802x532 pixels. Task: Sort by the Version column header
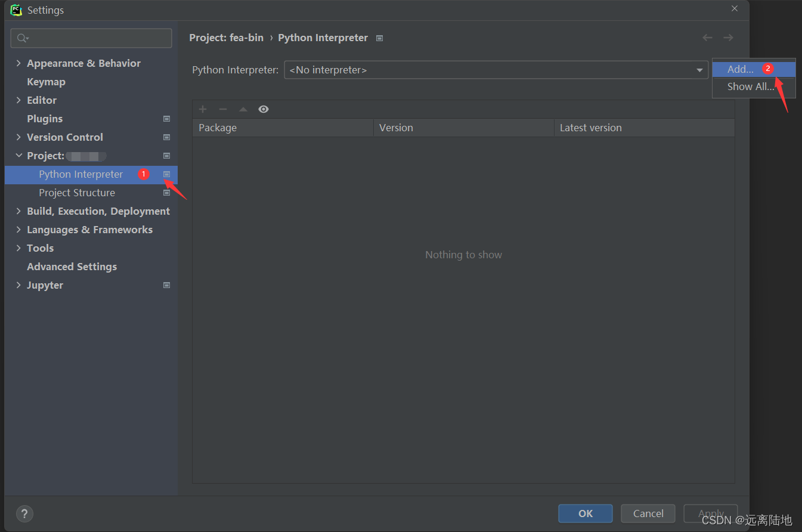(464, 128)
